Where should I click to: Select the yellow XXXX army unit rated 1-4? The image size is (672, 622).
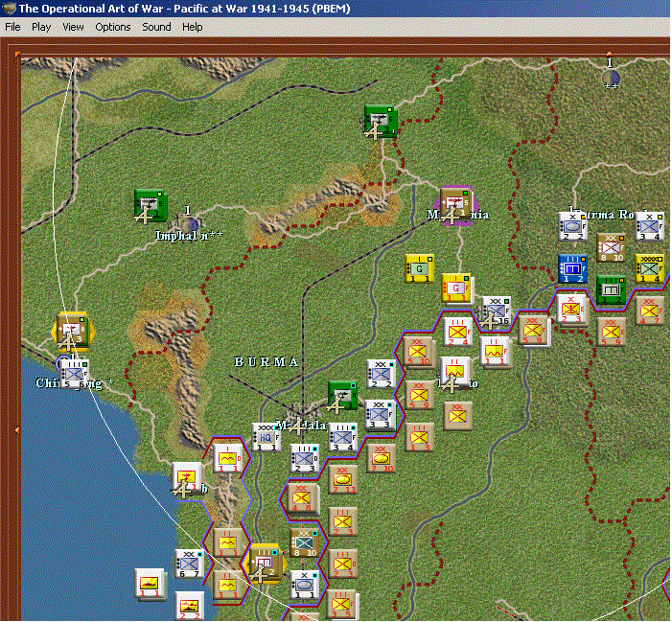click(649, 268)
